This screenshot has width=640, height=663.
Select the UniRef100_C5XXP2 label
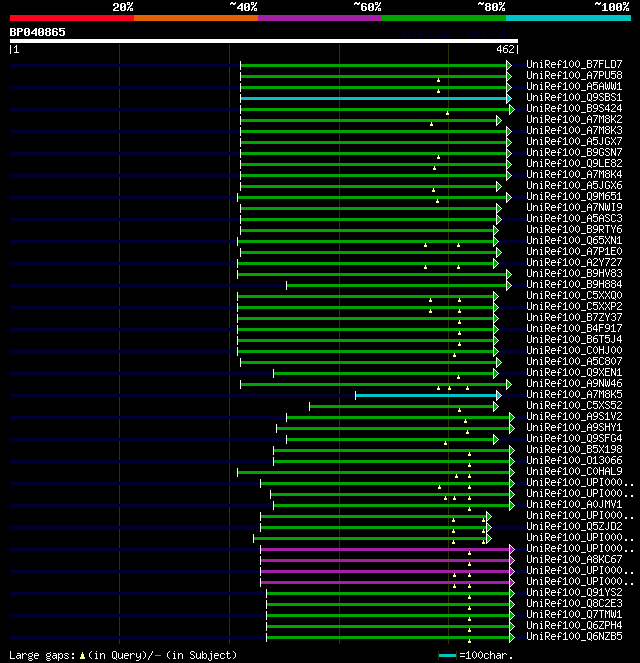[x=574, y=306]
